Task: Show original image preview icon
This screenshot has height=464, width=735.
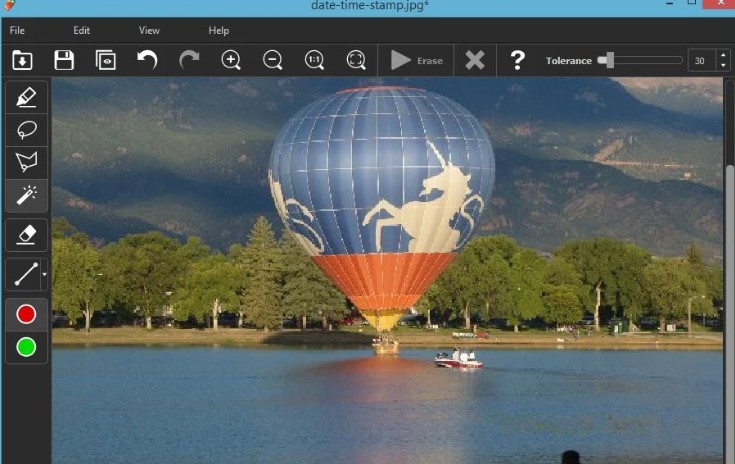Action: click(105, 61)
